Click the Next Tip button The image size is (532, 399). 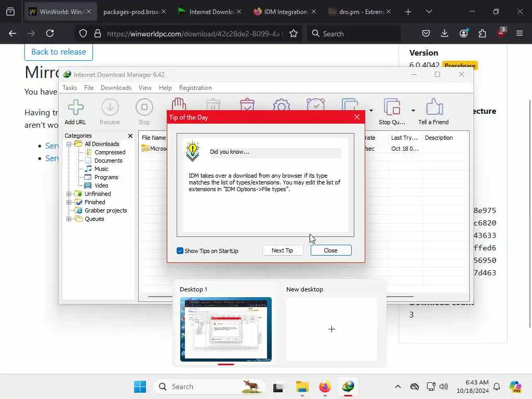click(x=282, y=250)
